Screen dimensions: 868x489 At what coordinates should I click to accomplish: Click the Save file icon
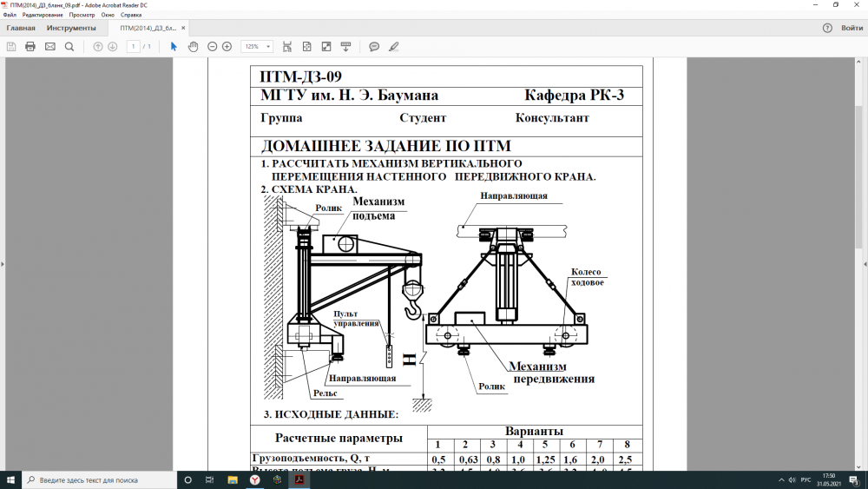tap(11, 47)
